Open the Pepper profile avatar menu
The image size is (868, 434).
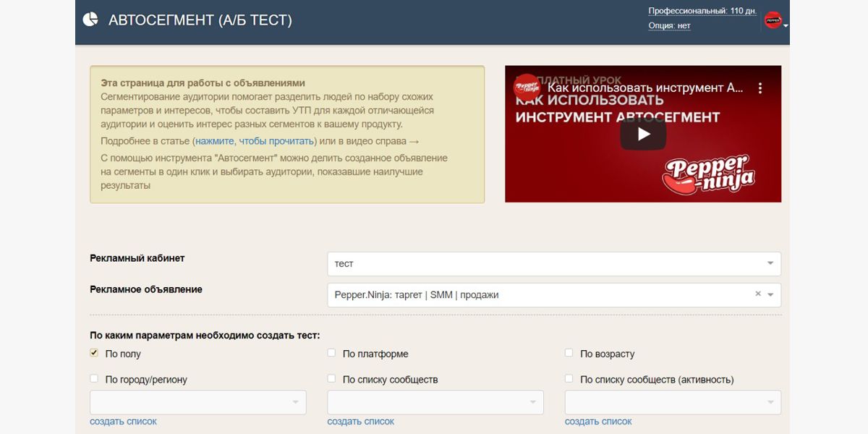click(x=773, y=20)
